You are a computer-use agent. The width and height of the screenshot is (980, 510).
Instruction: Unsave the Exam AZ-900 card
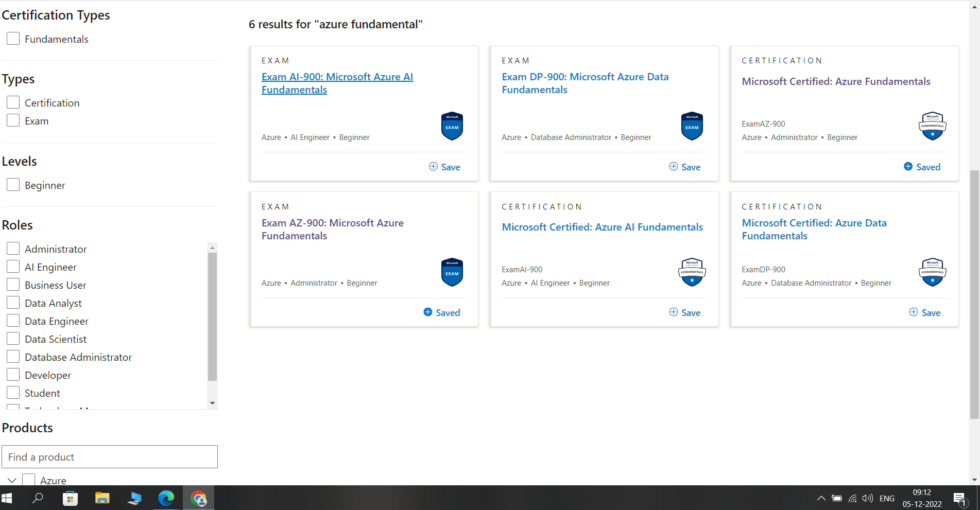point(441,312)
